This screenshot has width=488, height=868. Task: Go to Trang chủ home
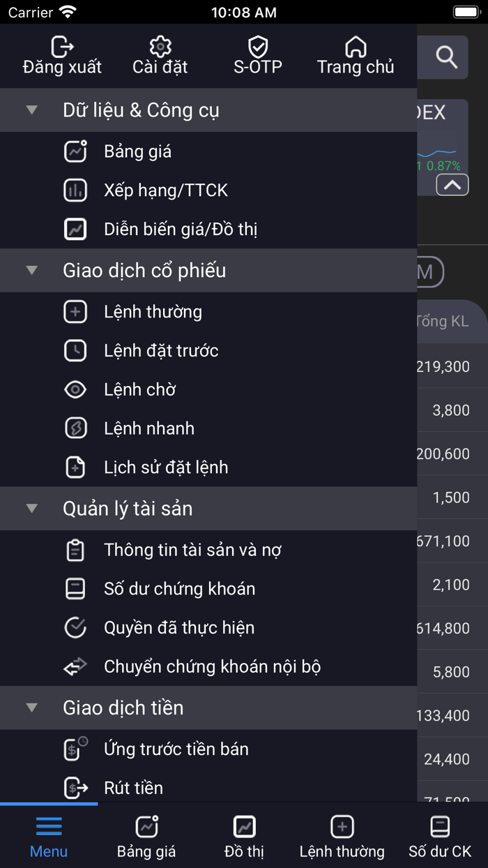(x=355, y=56)
